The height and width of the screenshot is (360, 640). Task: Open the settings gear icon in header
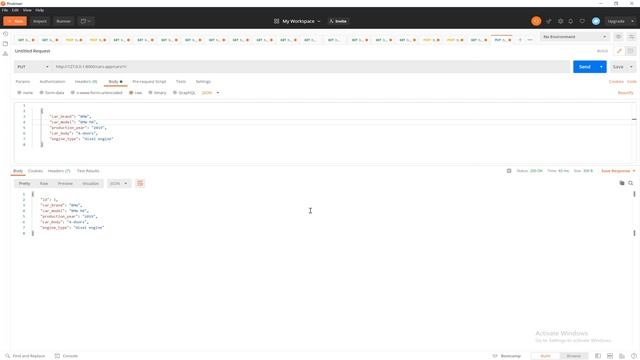coord(560,21)
